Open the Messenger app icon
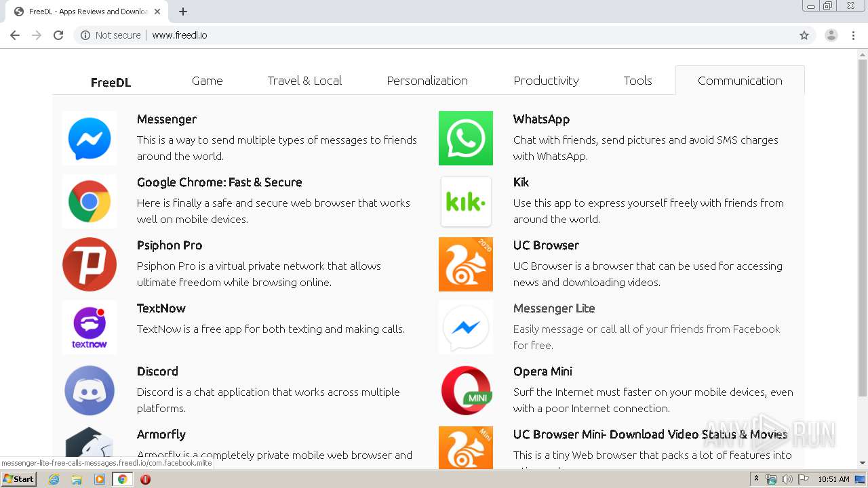The height and width of the screenshot is (488, 868). click(x=90, y=138)
